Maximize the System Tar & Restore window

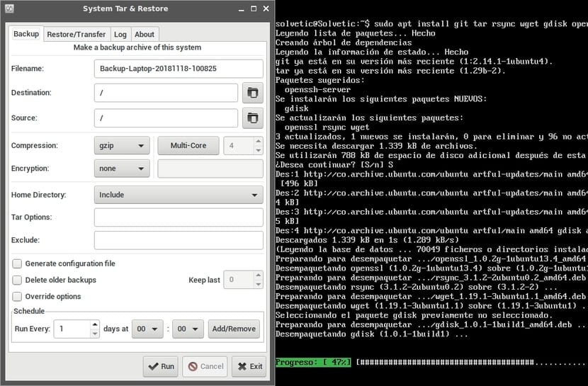pos(254,8)
